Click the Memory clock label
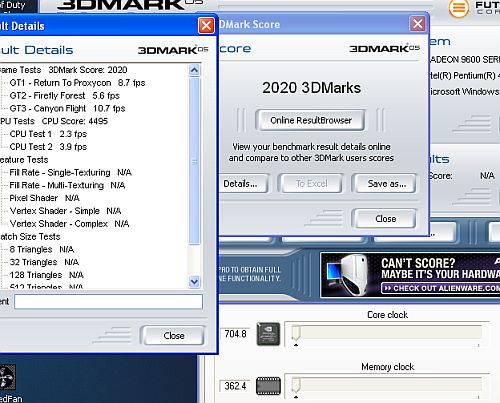The height and width of the screenshot is (403, 500). 388,367
